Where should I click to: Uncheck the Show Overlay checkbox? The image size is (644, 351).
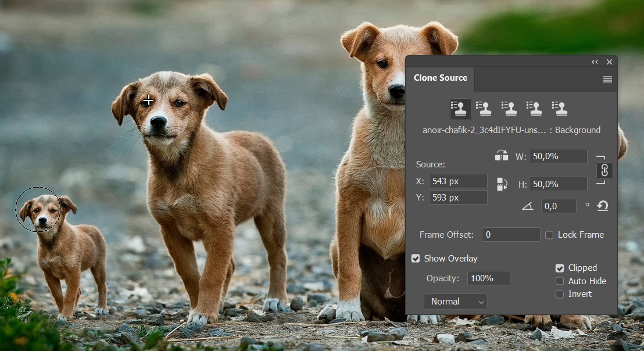tap(416, 259)
